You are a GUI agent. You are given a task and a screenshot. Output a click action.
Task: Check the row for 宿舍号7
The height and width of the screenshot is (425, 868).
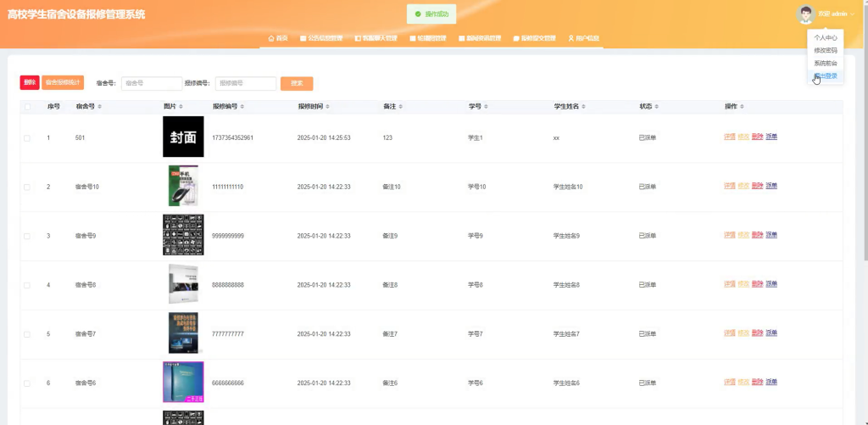[x=27, y=335]
